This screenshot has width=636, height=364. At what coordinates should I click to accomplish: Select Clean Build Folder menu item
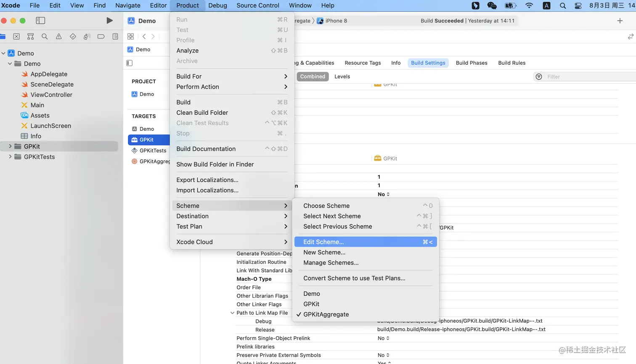point(232,113)
